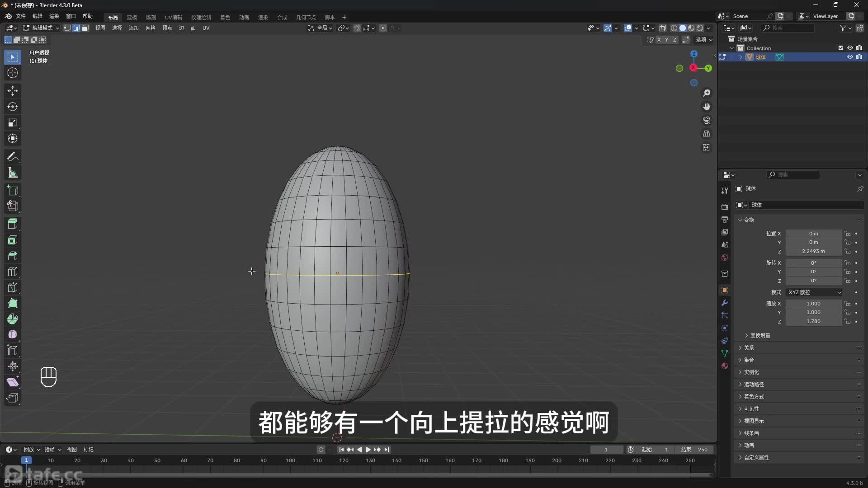Select the Rotate tool
This screenshot has height=488, width=868.
click(x=12, y=107)
